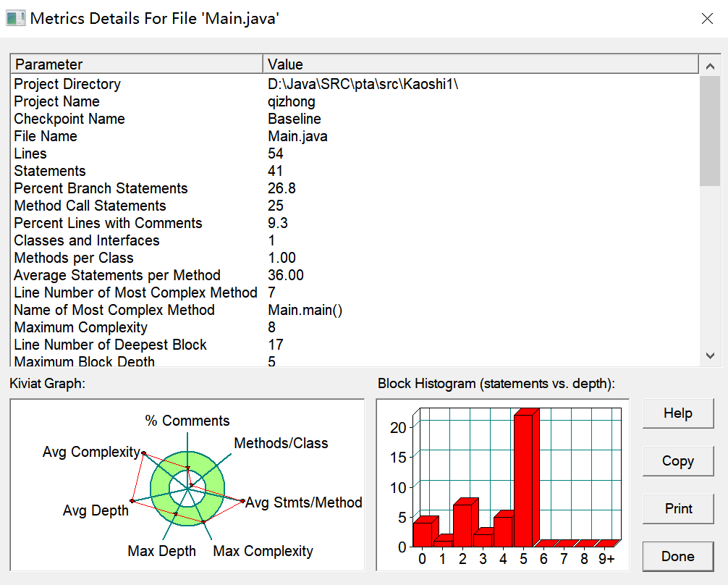Click the scrollbar up arrow
The image size is (728, 585).
point(710,66)
